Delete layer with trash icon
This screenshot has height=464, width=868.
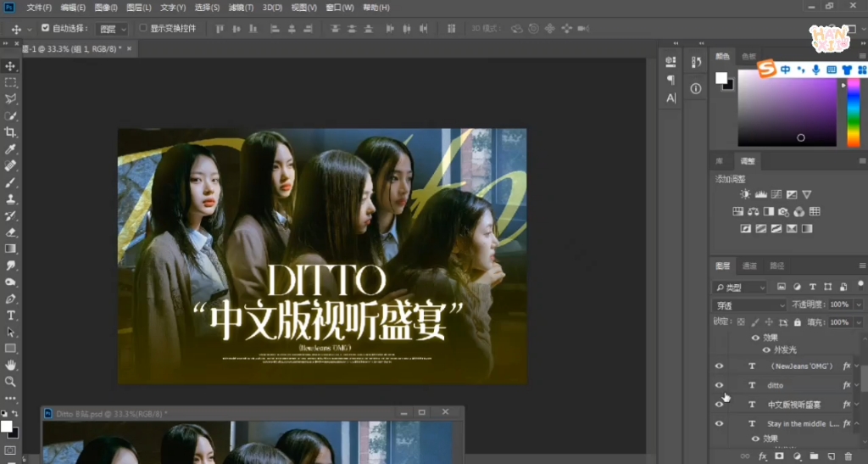pos(848,456)
